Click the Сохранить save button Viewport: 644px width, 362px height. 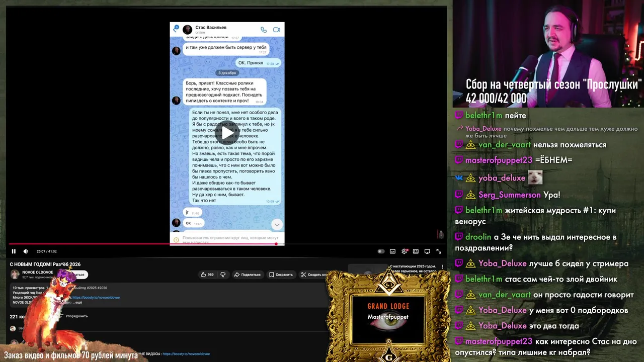(x=281, y=275)
